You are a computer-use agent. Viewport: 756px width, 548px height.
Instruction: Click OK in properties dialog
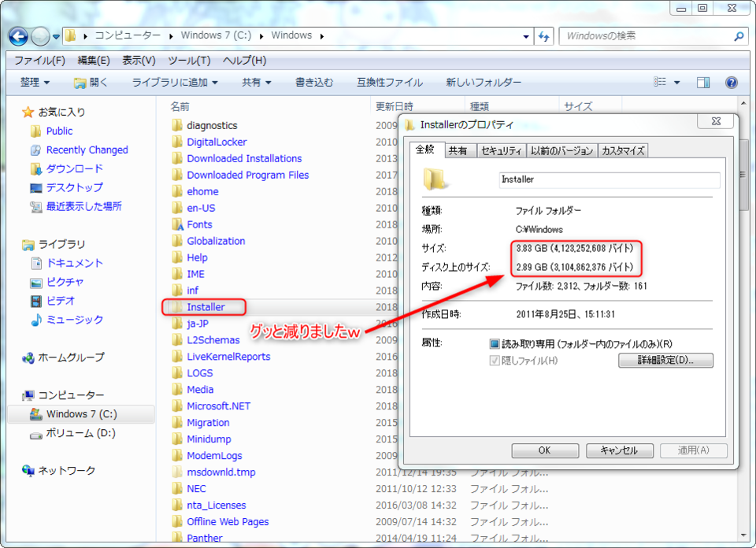tap(545, 450)
